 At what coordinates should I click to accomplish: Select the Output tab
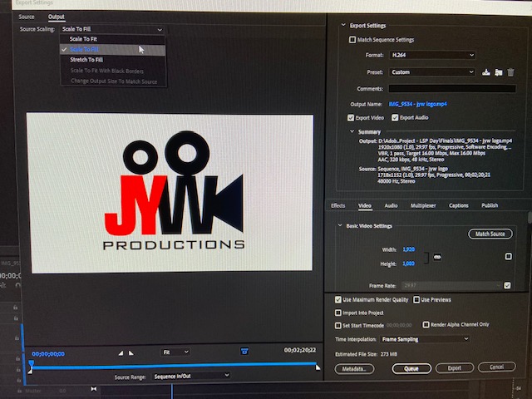[x=57, y=17]
